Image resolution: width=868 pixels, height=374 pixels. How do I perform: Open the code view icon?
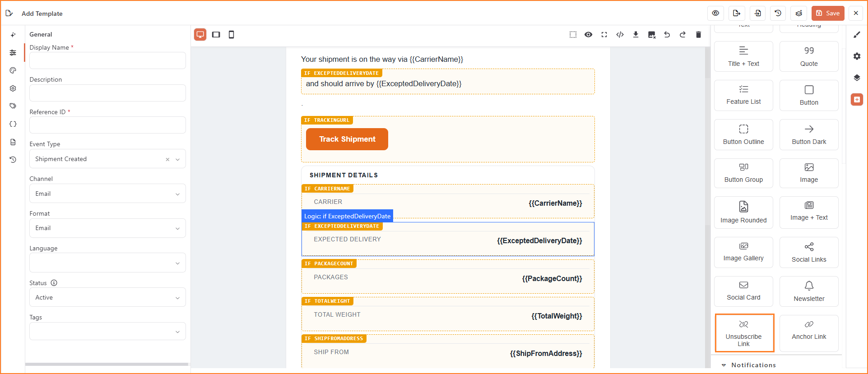[x=620, y=34]
